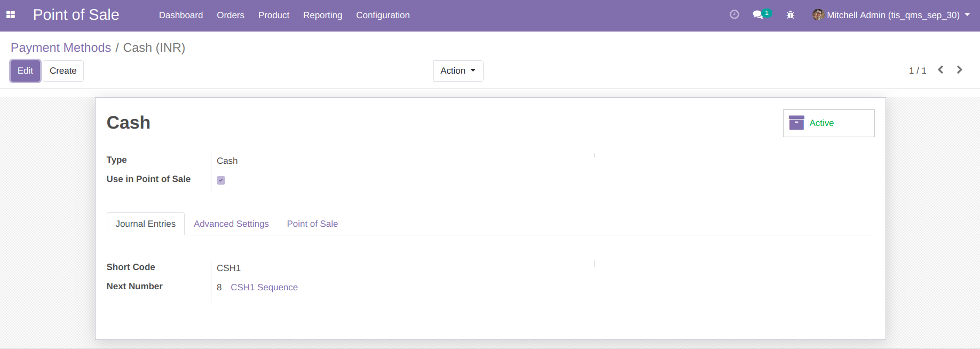Click the Edit button
980x349 pixels.
pyautogui.click(x=25, y=70)
